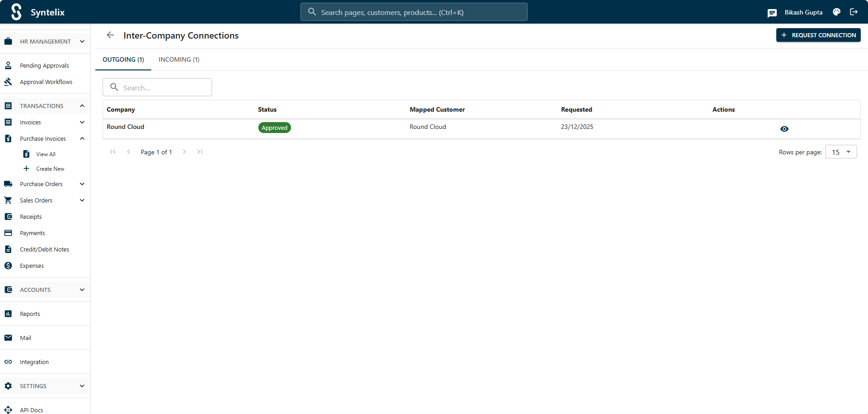Open the chat icon in the top bar

click(772, 13)
